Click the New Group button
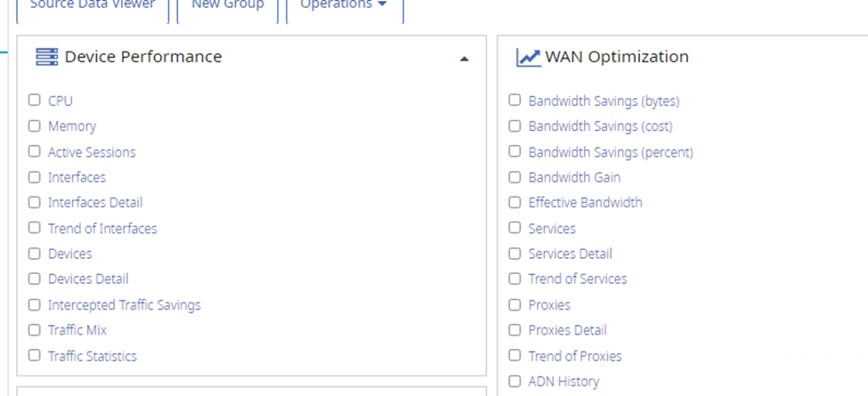The height and width of the screenshot is (396, 868). tap(228, 5)
